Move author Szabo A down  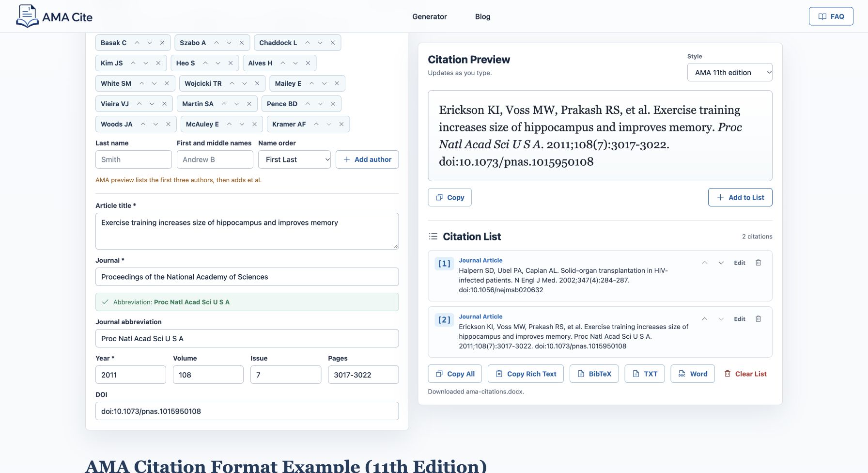click(x=229, y=43)
